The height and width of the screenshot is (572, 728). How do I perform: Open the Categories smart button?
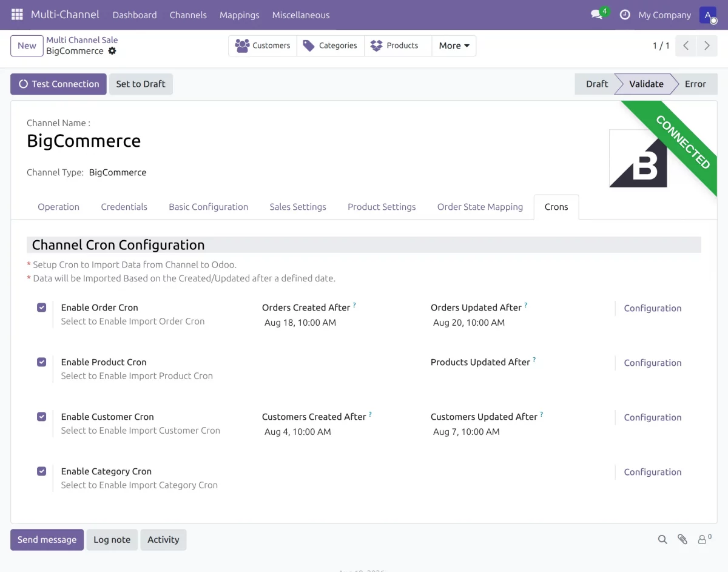331,45
